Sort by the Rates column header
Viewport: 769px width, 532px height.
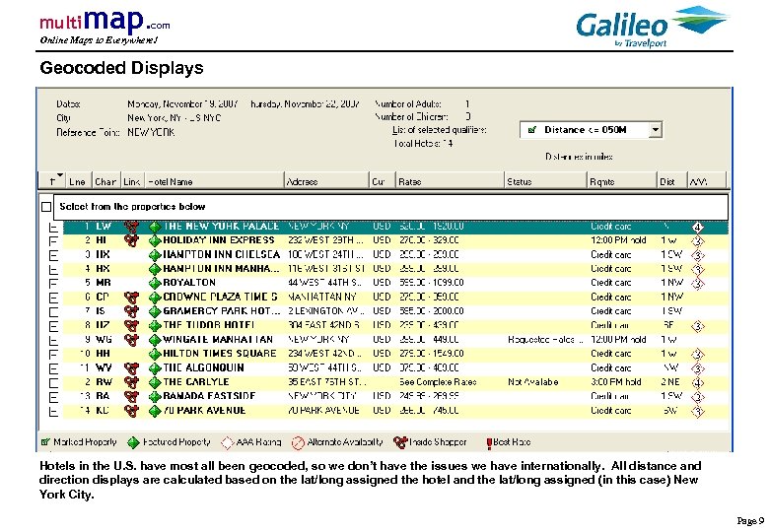[x=450, y=181]
